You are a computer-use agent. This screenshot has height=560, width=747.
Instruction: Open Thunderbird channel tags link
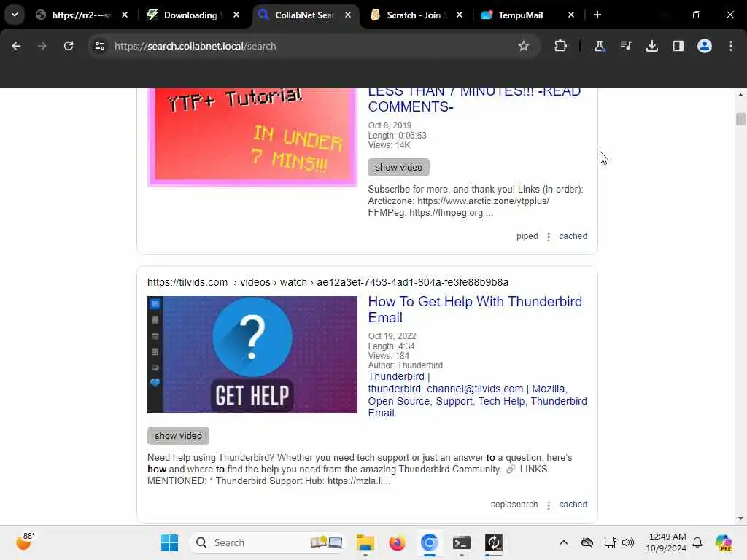pos(477,394)
